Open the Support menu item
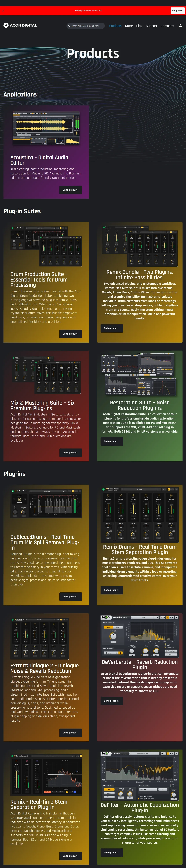This screenshot has height=868, width=186. (152, 26)
